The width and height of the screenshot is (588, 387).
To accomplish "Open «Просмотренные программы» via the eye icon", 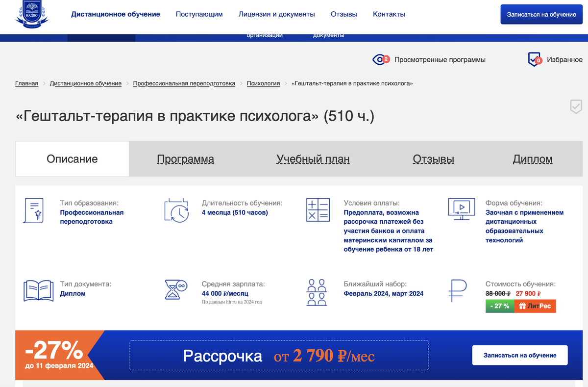I will click(x=380, y=59).
